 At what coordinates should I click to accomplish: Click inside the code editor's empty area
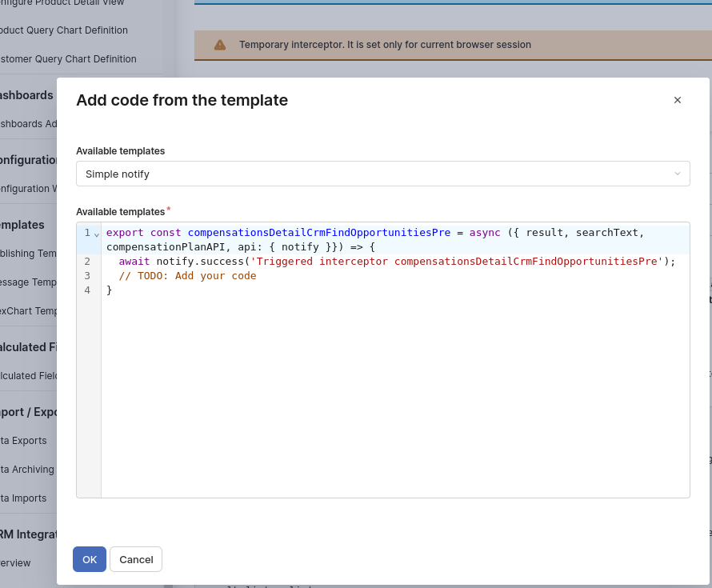[394, 400]
